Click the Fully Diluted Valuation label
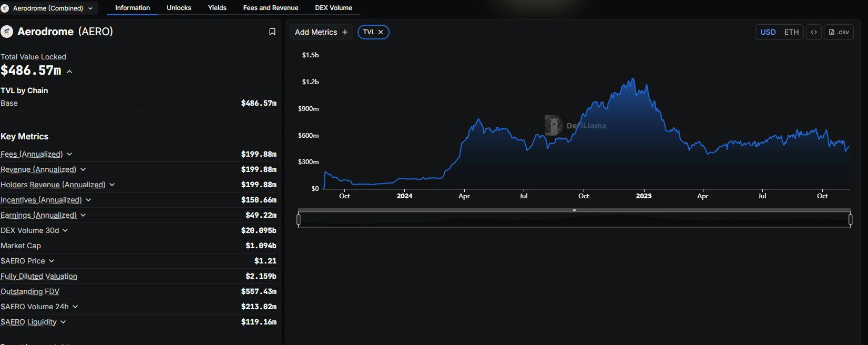Screen dimensions: 868x345 click(39, 276)
